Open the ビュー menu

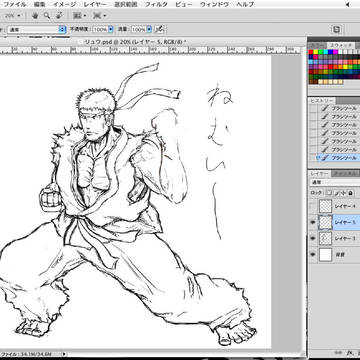[x=184, y=4]
